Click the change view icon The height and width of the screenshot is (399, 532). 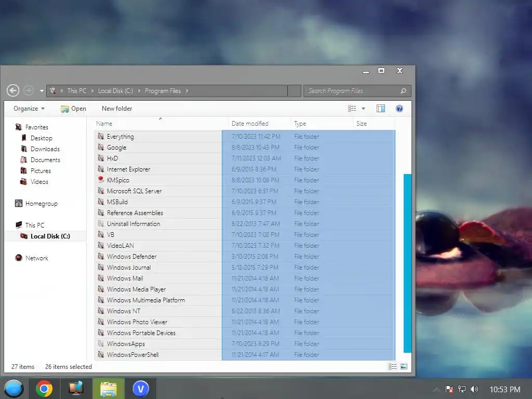coord(352,109)
